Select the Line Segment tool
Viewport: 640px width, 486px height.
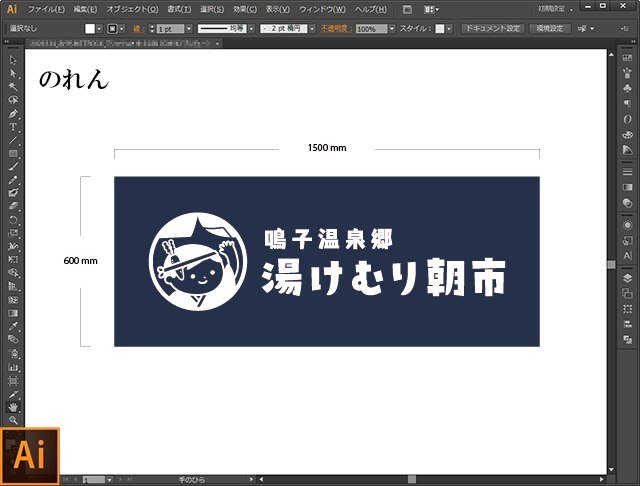[13, 140]
